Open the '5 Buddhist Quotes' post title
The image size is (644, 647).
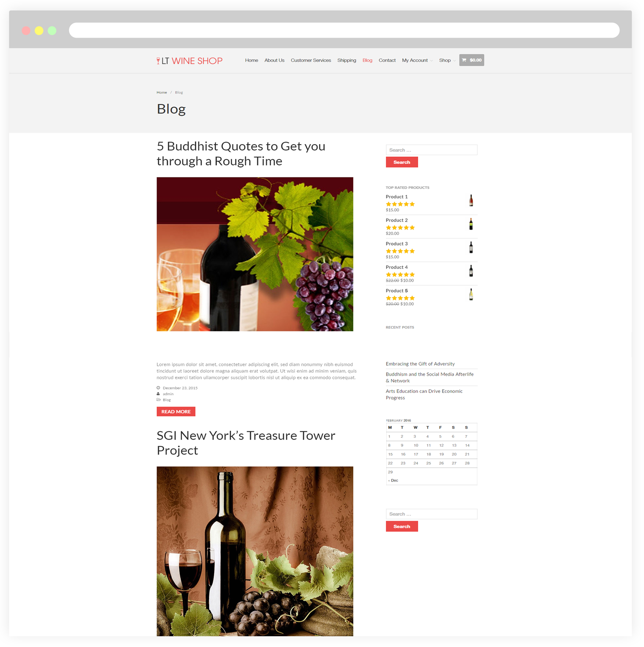(241, 154)
